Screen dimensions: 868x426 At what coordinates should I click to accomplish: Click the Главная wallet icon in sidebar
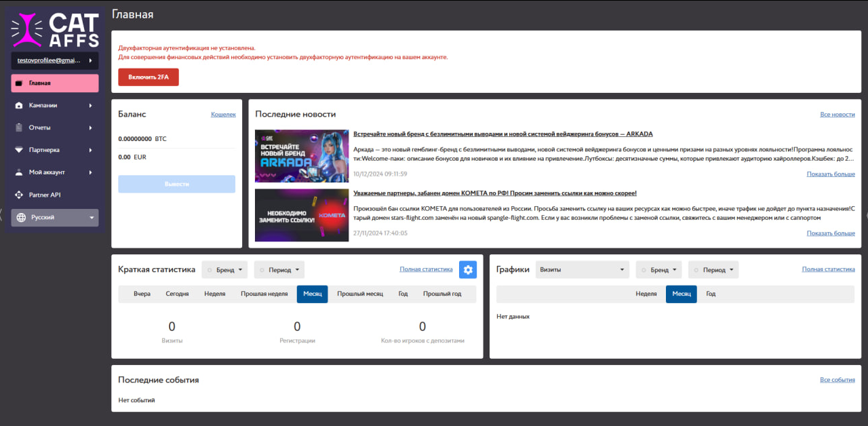click(19, 83)
